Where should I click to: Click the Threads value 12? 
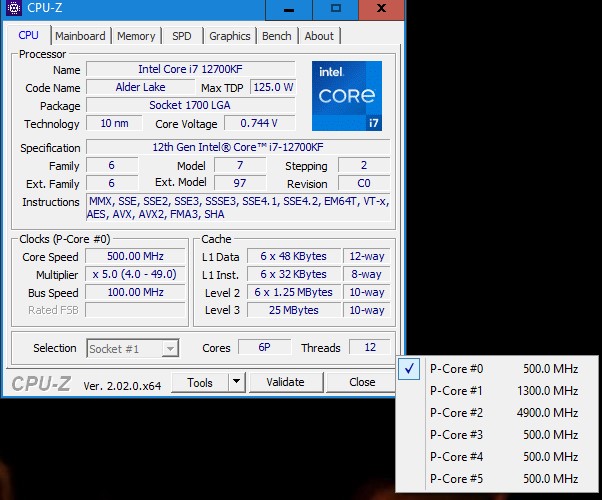(x=370, y=347)
